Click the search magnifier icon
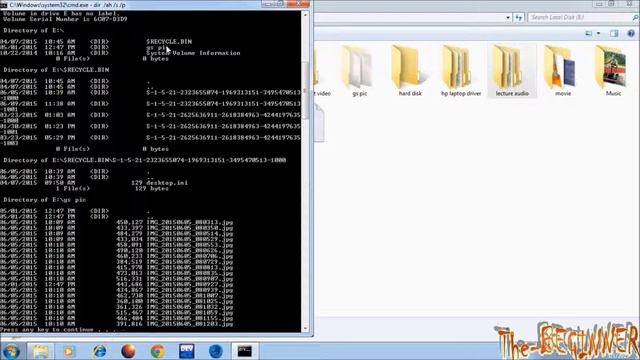Viewport: 640px width, 360px height. [635, 18]
